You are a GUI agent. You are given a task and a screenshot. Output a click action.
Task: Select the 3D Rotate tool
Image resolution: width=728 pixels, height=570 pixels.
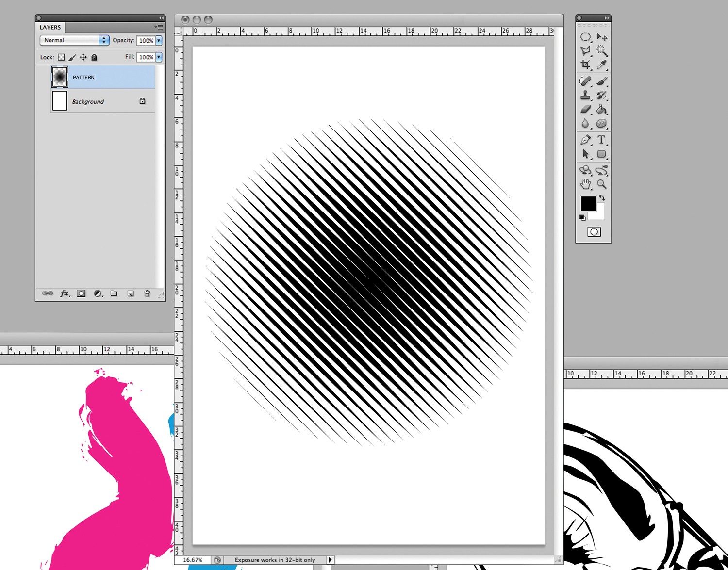click(x=586, y=170)
